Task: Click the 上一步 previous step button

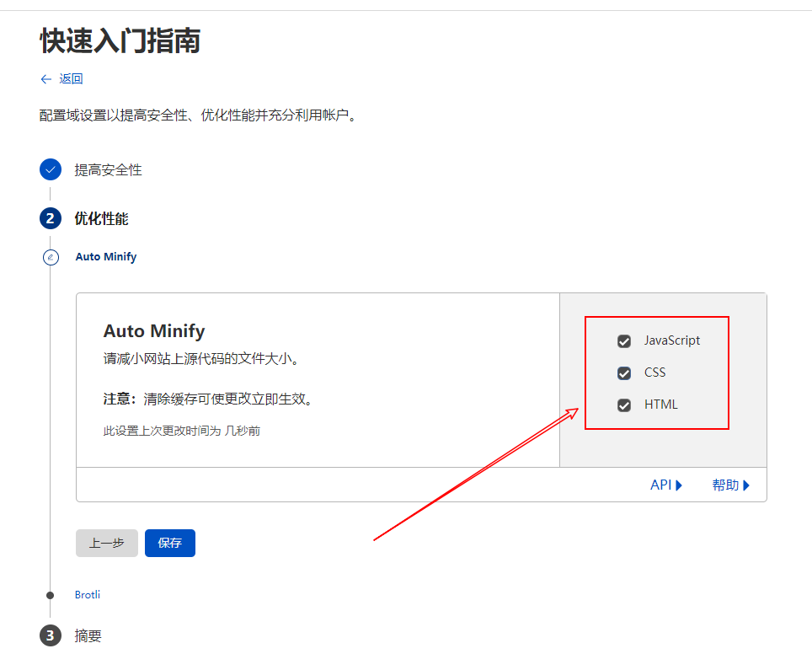Action: click(107, 543)
